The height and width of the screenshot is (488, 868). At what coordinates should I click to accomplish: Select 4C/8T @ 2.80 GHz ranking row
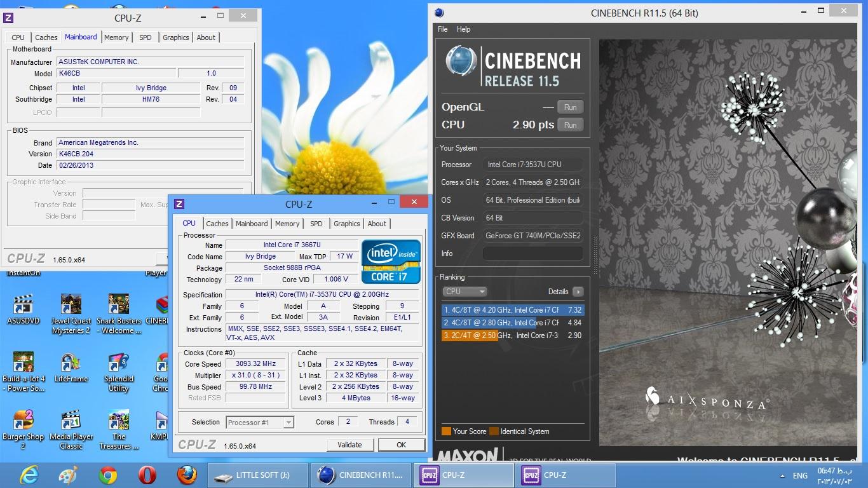click(x=512, y=323)
